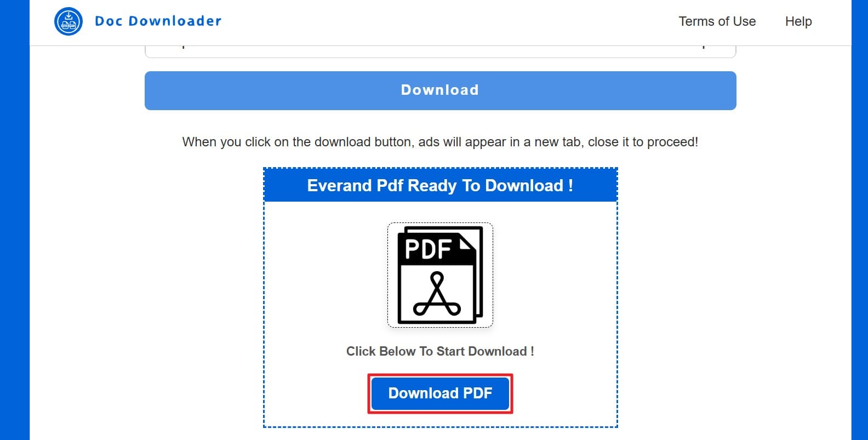Image resolution: width=868 pixels, height=440 pixels.
Task: Click the PDF file icon
Action: (440, 275)
